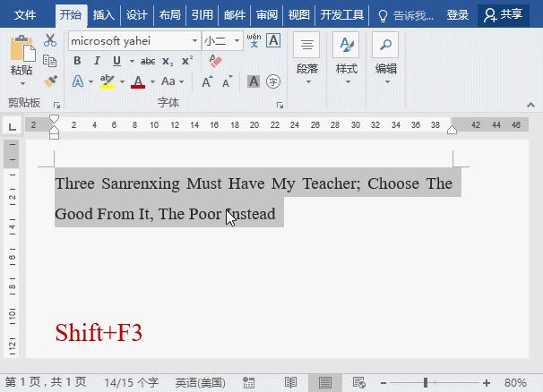Switch to Web Layout view icon
543x392 pixels.
[x=358, y=383]
